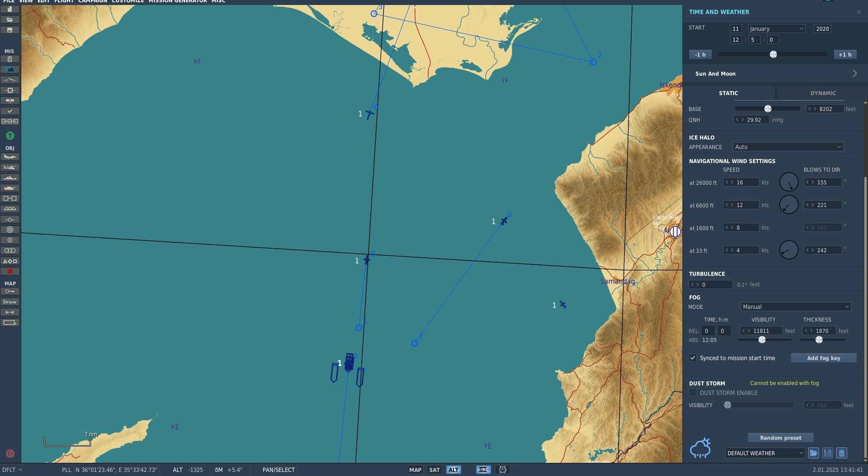Open the saved weather preset folder icon
868x476 pixels.
[813, 453]
